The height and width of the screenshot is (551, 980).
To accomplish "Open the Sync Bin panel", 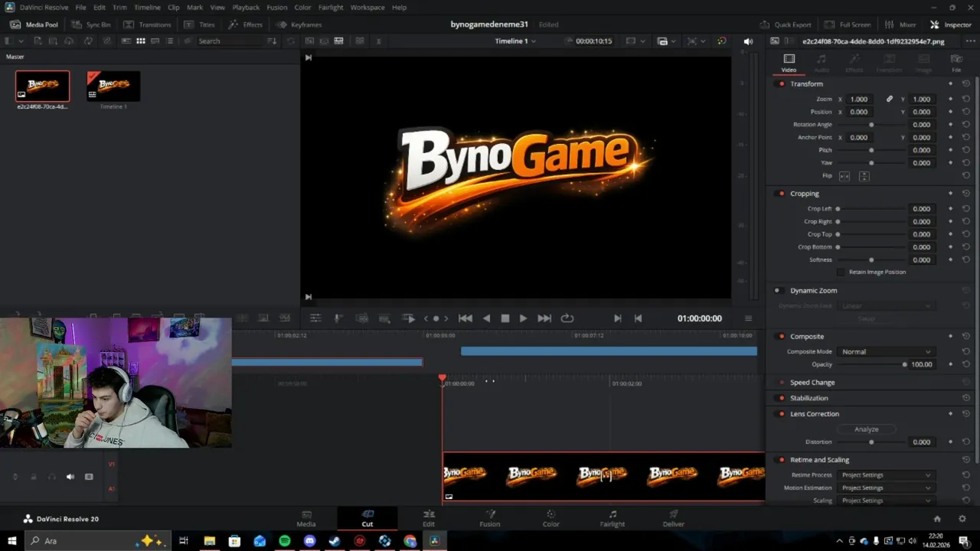I will pyautogui.click(x=91, y=24).
